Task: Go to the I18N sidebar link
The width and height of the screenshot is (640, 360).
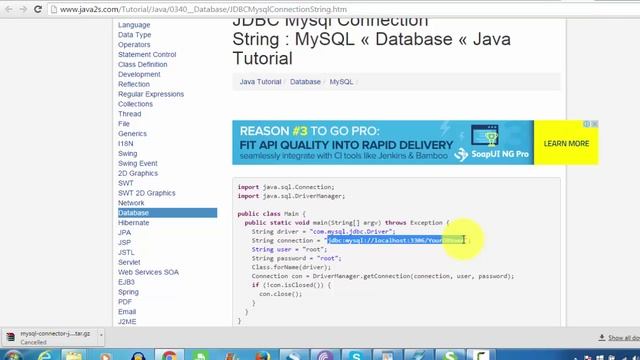Action: pos(126,144)
